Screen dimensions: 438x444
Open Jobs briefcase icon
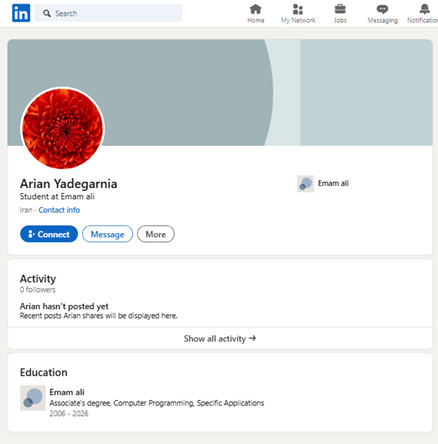pyautogui.click(x=340, y=9)
